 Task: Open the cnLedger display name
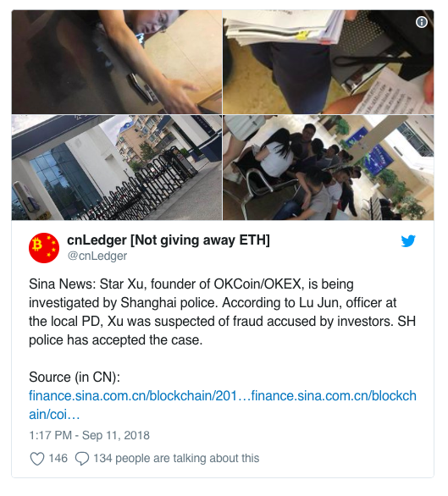pyautogui.click(x=169, y=240)
